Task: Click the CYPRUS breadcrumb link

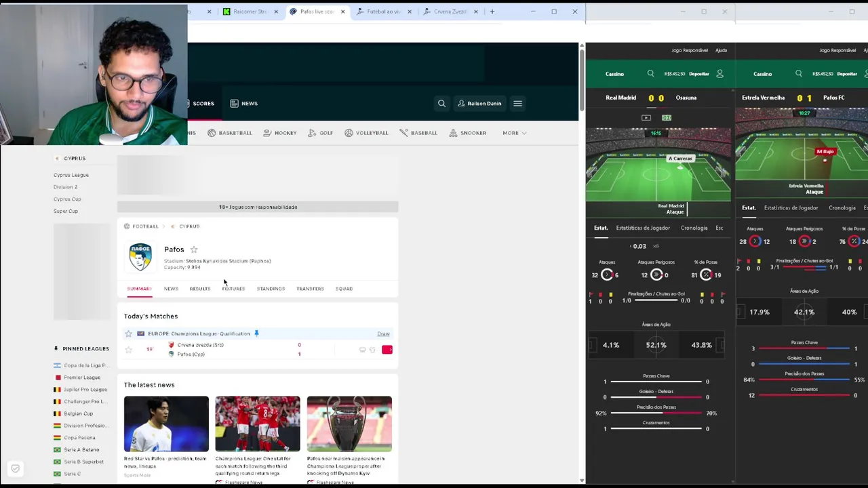Action: pos(189,226)
